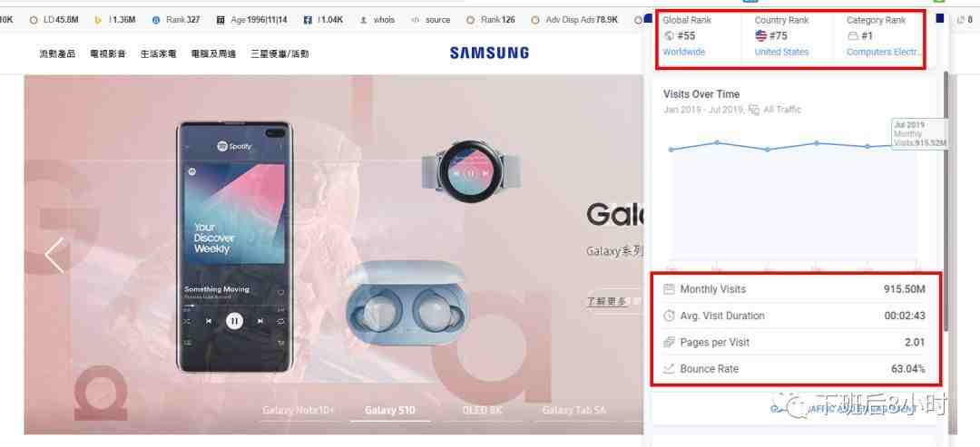Image resolution: width=980 pixels, height=447 pixels.
Task: Select the Galaxy Note10+ carousel tab
Action: coord(299,410)
